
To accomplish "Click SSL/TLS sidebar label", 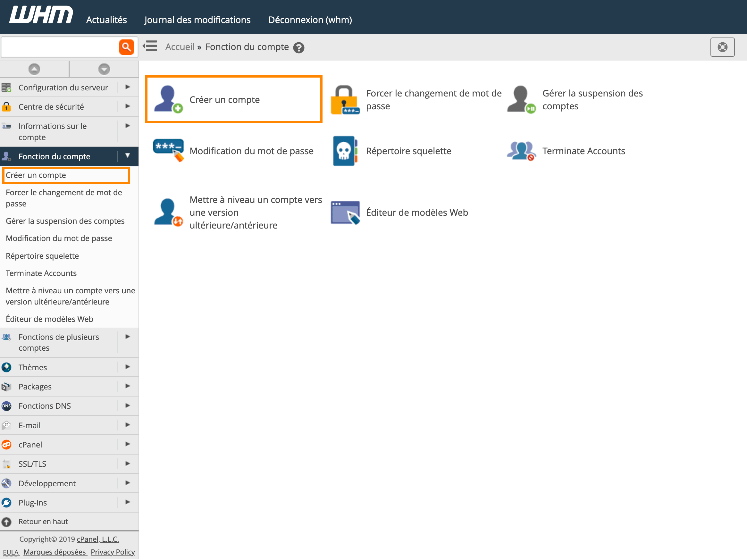I will (x=32, y=464).
